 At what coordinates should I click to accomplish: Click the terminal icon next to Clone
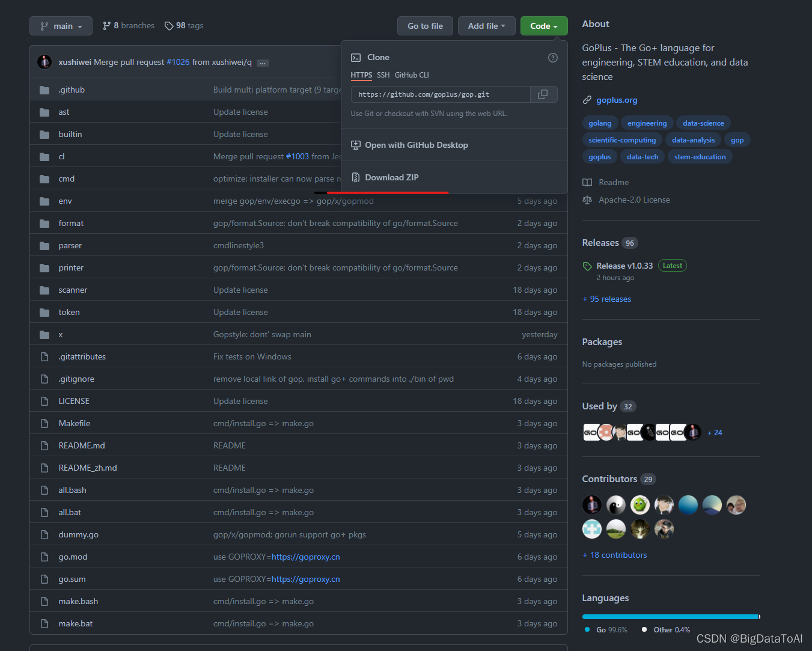coord(356,58)
